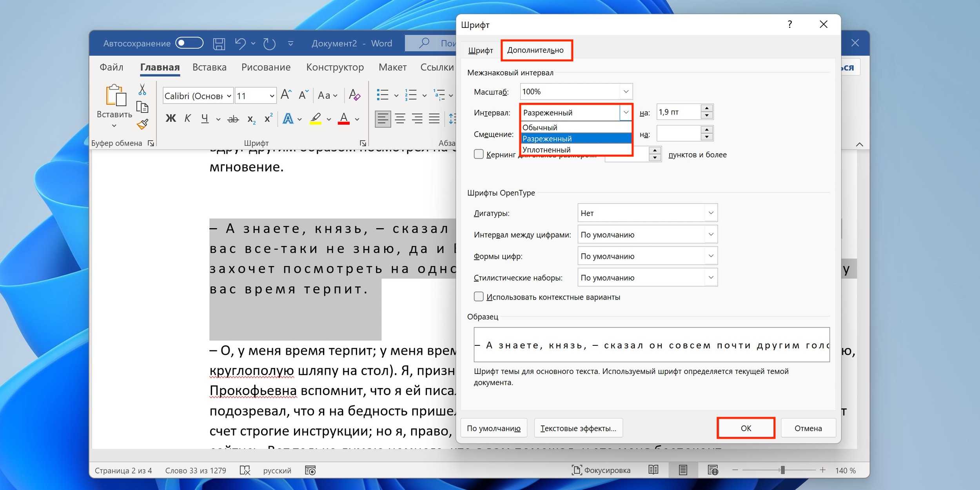Screen dimensions: 980x490
Task: Click the Undo arrow icon
Action: click(x=240, y=44)
